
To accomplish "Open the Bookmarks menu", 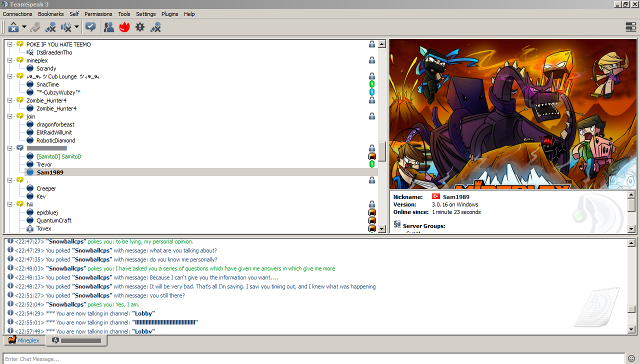I will coord(51,14).
